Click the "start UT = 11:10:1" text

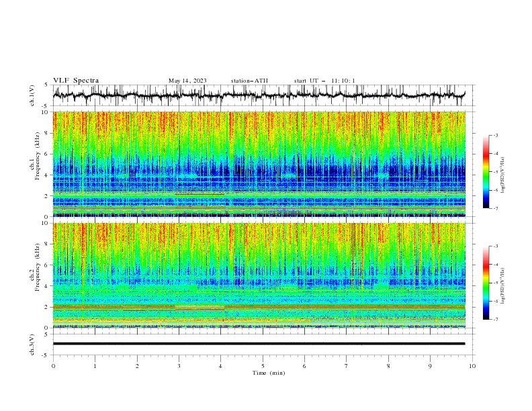pyautogui.click(x=324, y=81)
